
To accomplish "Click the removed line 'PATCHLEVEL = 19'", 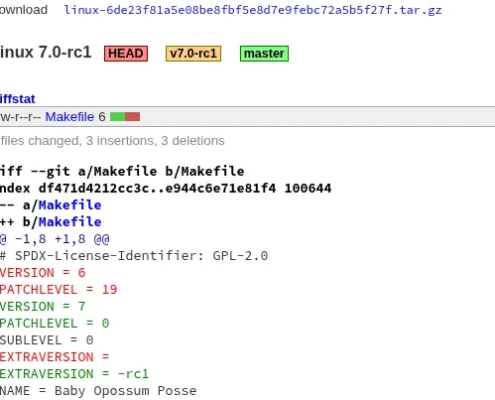I will 59,290.
